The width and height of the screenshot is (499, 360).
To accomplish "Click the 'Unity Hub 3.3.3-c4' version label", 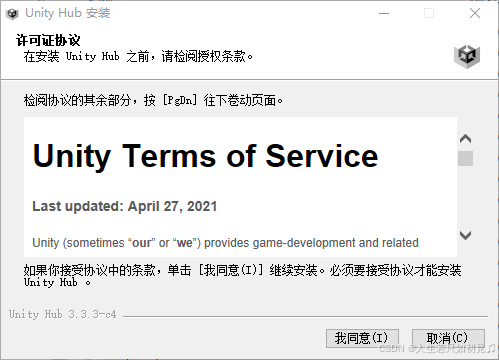I will click(63, 314).
